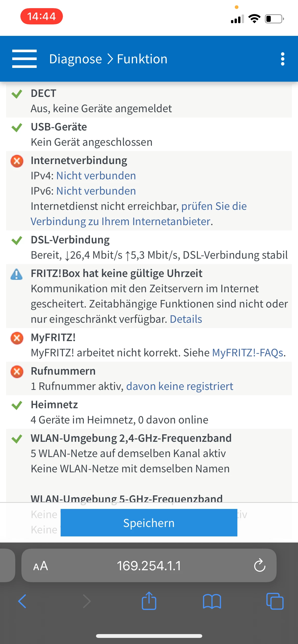Go back with Safari back arrow
This screenshot has width=298, height=644.
[22, 601]
